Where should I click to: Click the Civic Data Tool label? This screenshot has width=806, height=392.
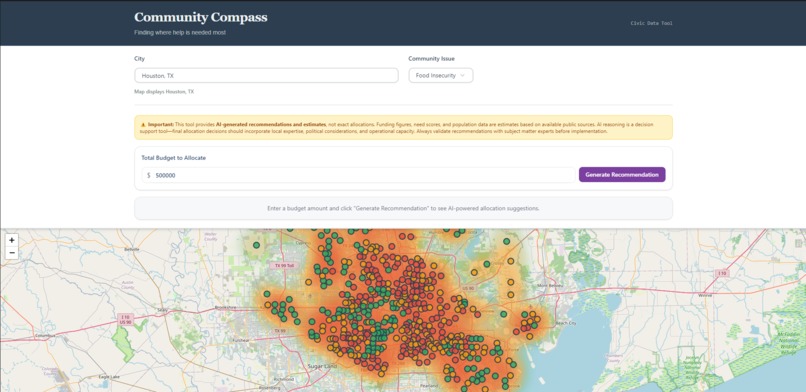pyautogui.click(x=651, y=23)
